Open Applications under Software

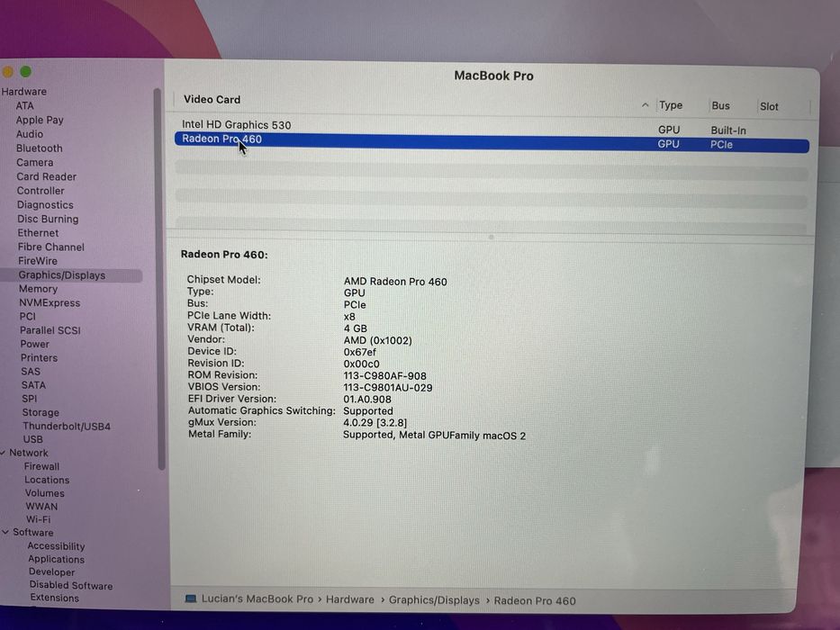pos(56,559)
